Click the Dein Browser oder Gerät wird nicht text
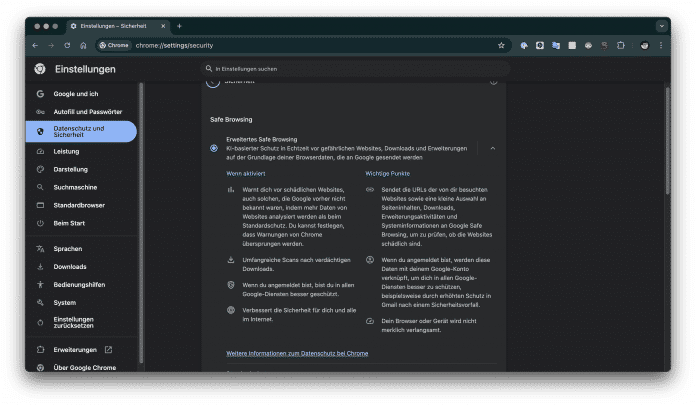 [429, 325]
